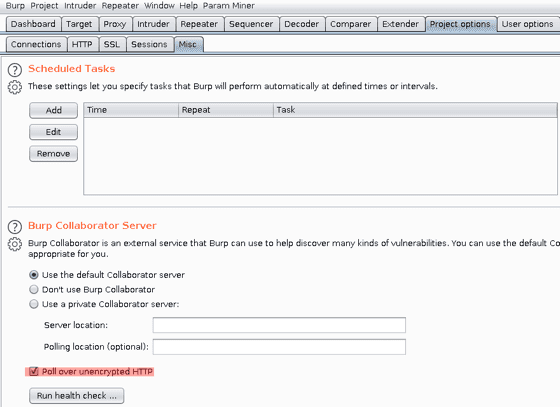Screen dimensions: 560x407
Task: Open the Burp menu
Action: tap(15, 6)
